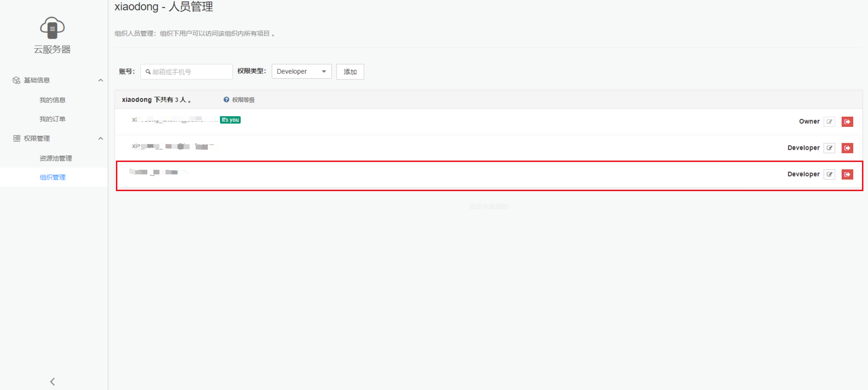Click the cloud server logo icon
Viewport: 868px width, 390px height.
tap(52, 28)
